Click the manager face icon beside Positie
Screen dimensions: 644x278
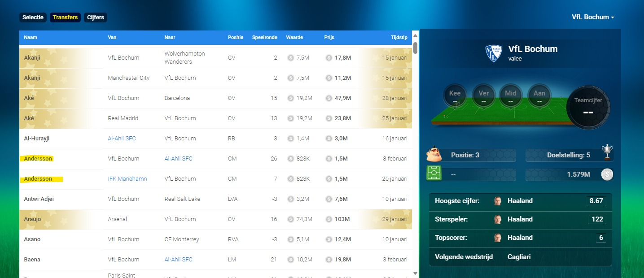[434, 154]
